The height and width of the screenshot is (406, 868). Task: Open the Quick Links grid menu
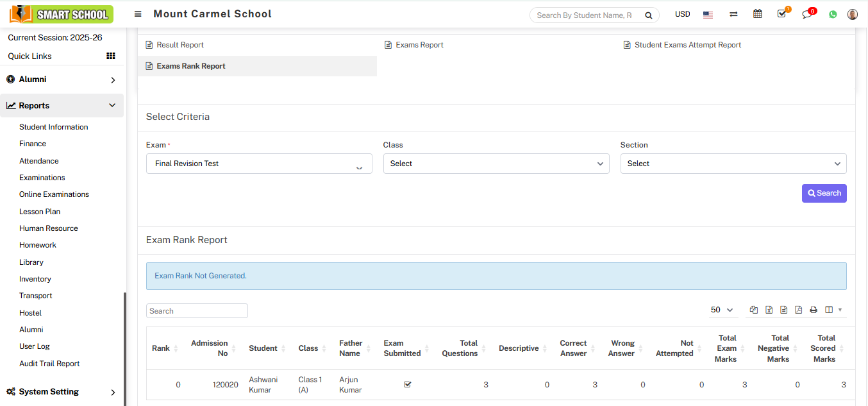point(110,56)
